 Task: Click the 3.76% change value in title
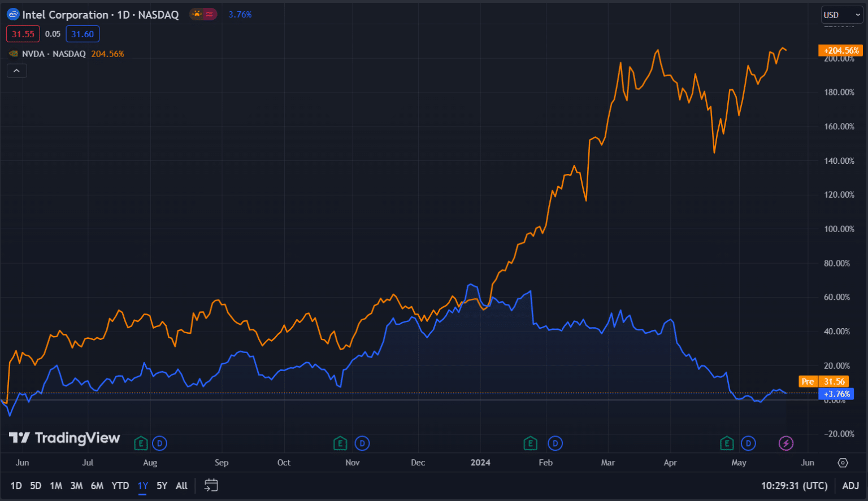pyautogui.click(x=240, y=15)
